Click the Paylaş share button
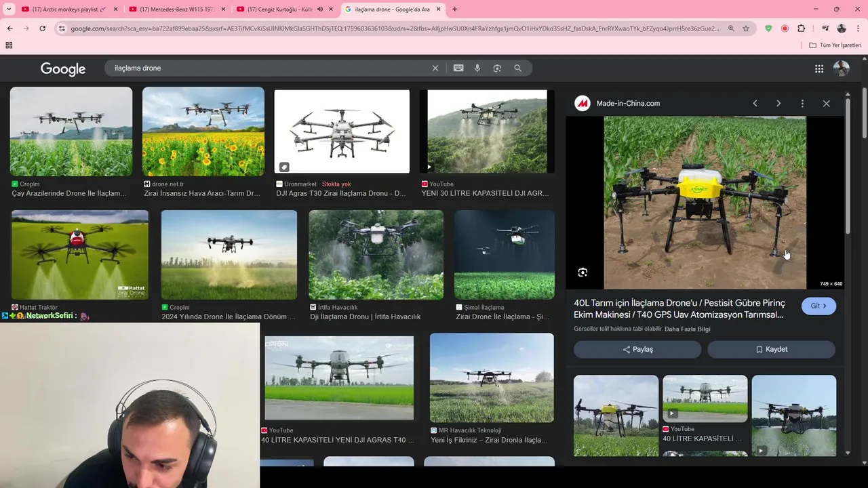The image size is (868, 488). coord(637,349)
